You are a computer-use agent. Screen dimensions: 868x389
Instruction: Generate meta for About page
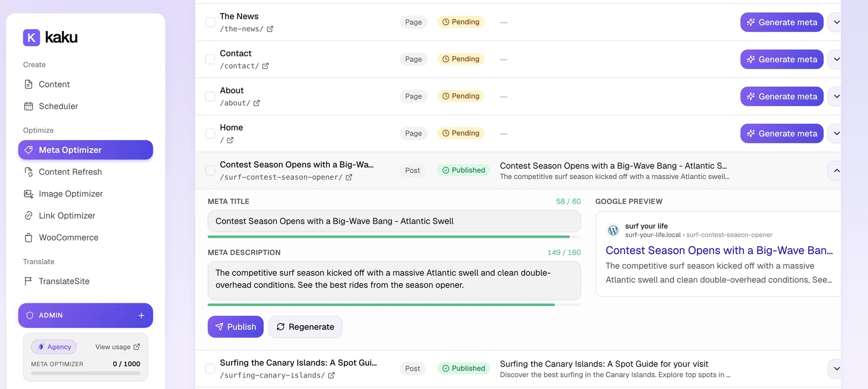(782, 96)
